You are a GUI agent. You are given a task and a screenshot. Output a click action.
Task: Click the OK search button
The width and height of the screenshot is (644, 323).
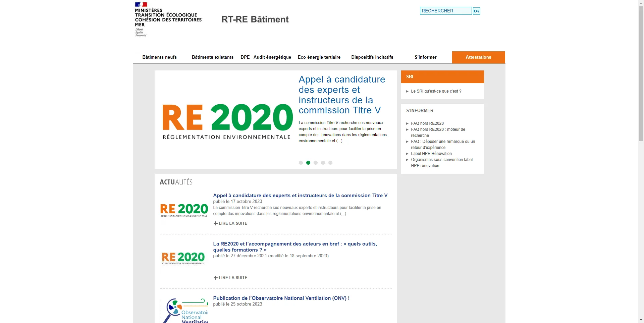click(476, 11)
